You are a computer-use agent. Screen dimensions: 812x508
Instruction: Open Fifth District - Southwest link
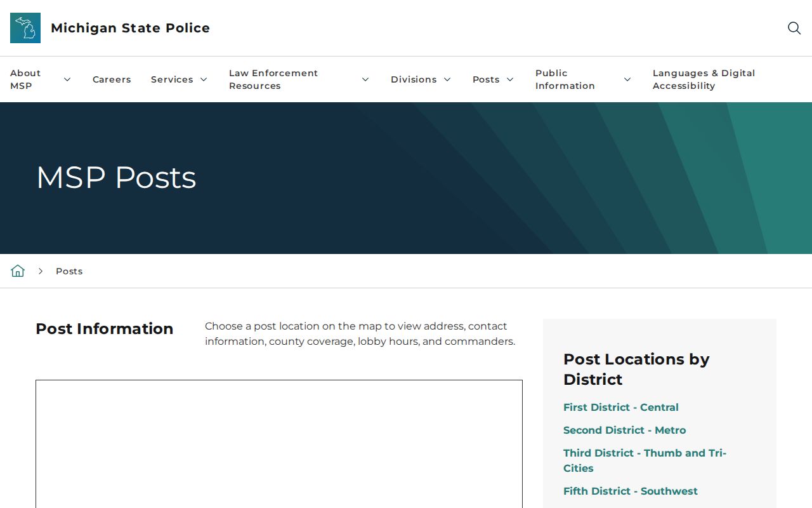click(x=631, y=491)
